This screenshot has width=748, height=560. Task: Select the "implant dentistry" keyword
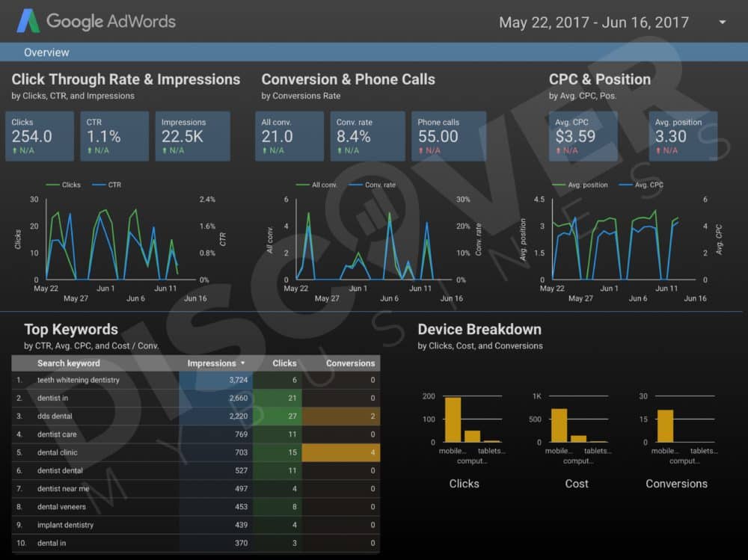point(65,525)
